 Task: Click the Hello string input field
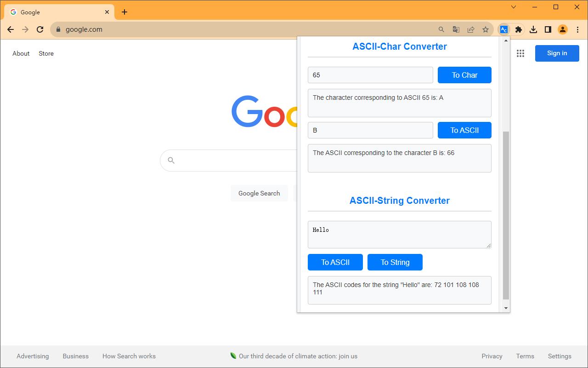pos(399,234)
